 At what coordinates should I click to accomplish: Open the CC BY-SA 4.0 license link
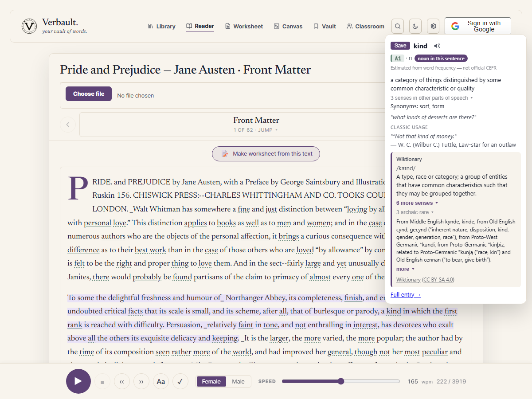(x=438, y=280)
